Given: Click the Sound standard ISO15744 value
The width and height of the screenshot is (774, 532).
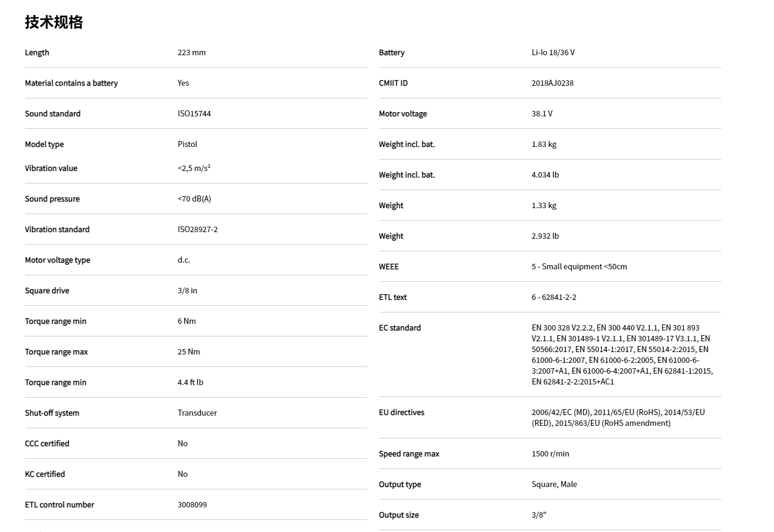Looking at the screenshot, I should (x=194, y=114).
